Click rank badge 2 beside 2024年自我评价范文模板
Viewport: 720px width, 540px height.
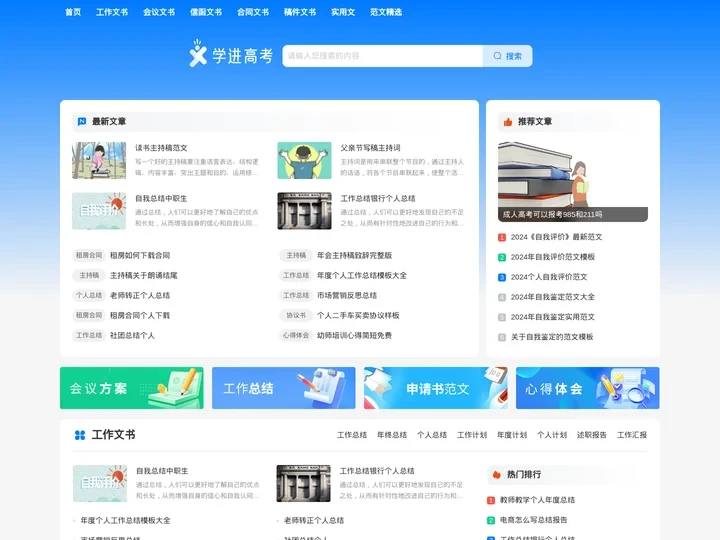coord(502,257)
